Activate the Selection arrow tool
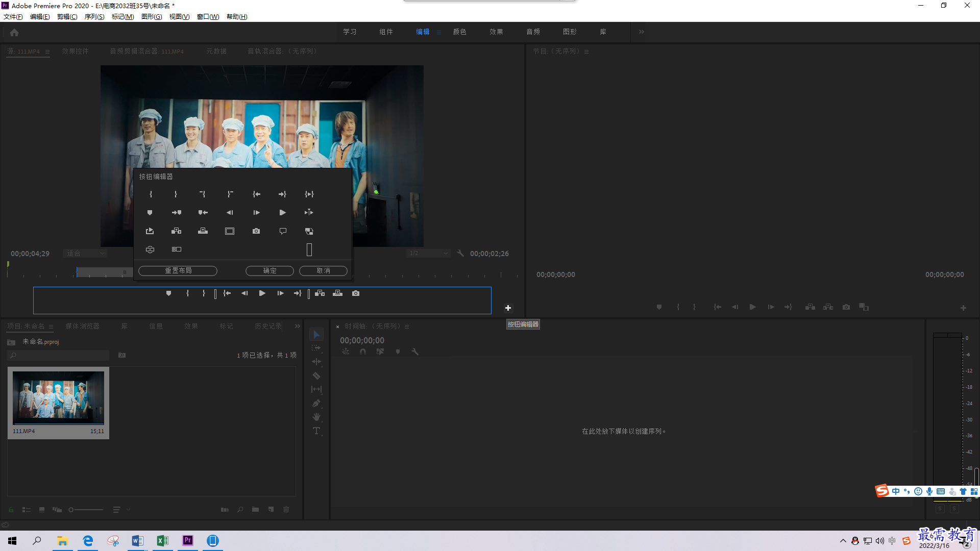 316,335
